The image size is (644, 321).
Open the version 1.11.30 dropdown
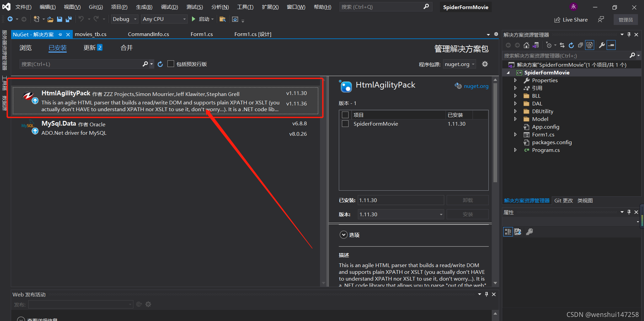click(401, 214)
